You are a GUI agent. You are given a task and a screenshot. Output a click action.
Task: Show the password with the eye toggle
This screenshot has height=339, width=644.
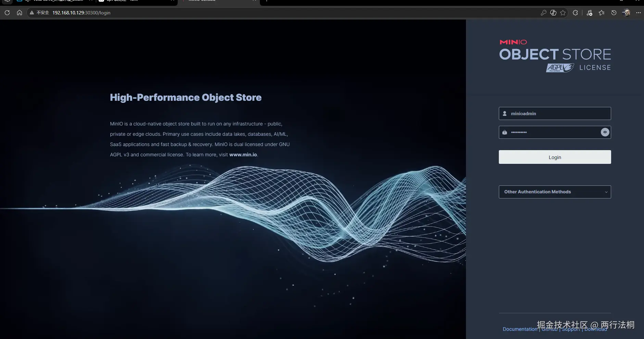click(605, 132)
